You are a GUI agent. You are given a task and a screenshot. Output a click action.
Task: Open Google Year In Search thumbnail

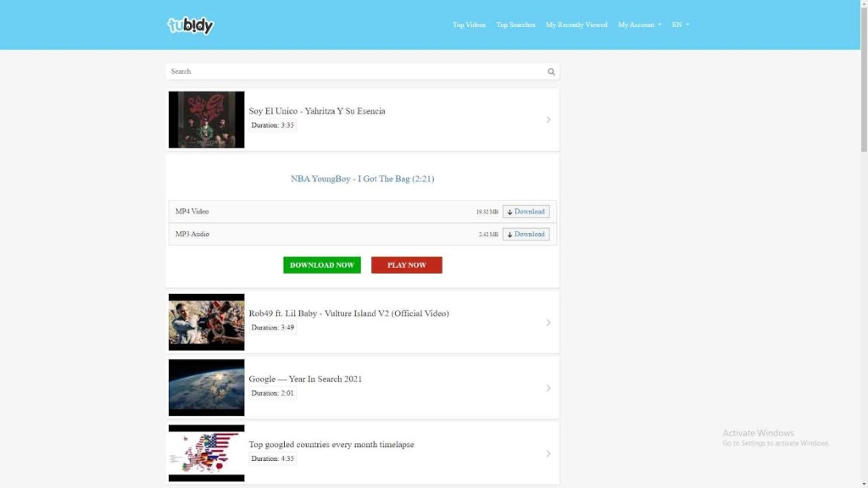tap(207, 387)
